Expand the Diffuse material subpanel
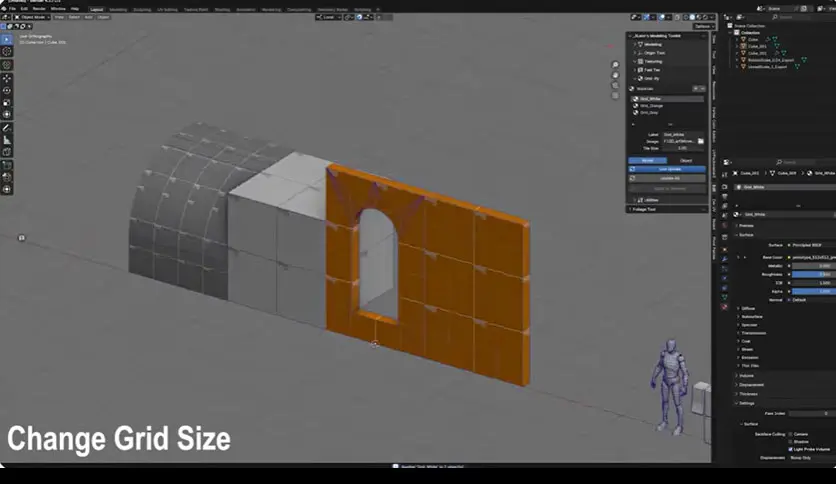This screenshot has width=836, height=484. [746, 308]
